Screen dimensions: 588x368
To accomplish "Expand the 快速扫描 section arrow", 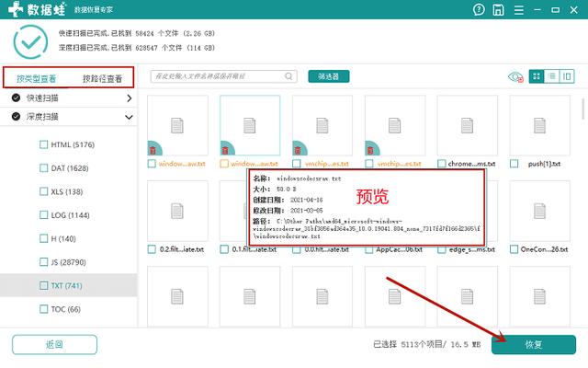I will [x=129, y=98].
